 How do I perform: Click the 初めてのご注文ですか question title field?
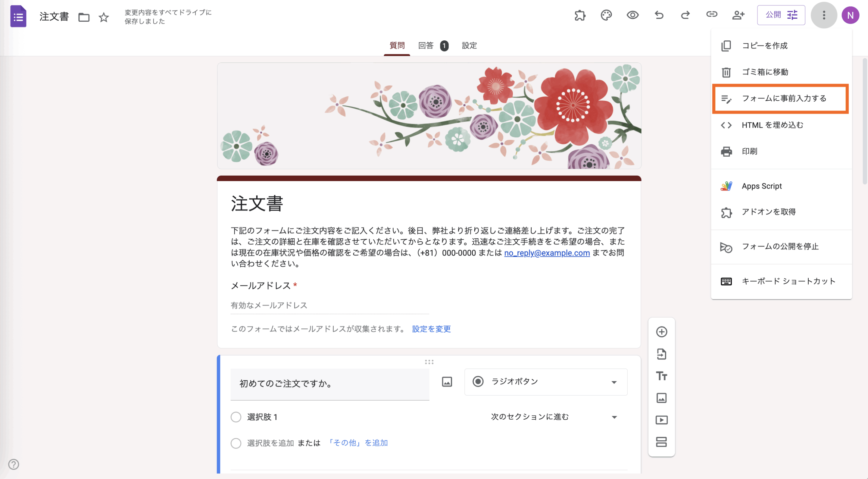(x=330, y=384)
